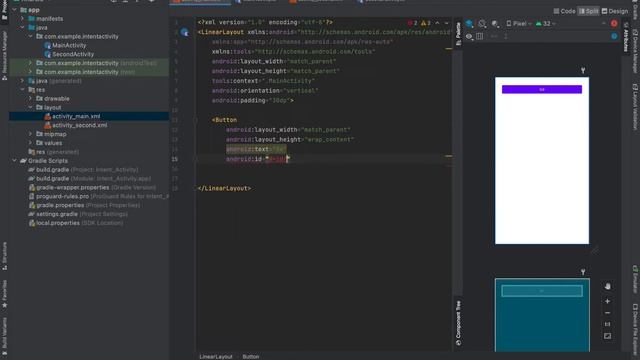Switch to Split view mode

click(x=589, y=11)
